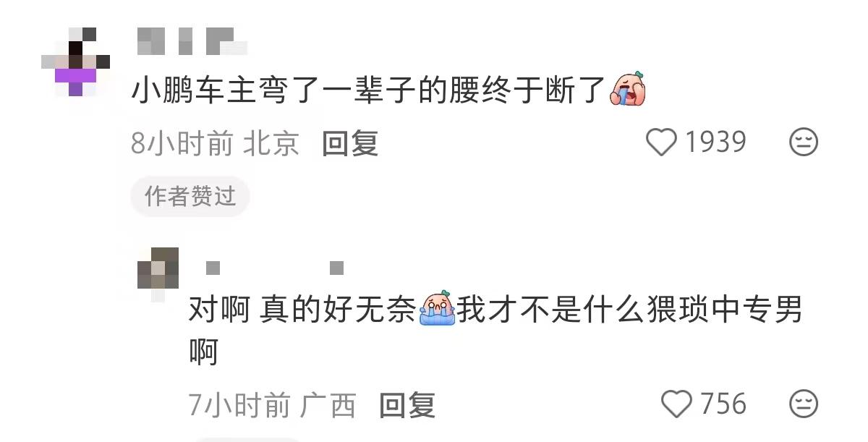Screen dimensions: 868x442
Task: Tap the 1939 like count
Action: pyautogui.click(x=715, y=143)
